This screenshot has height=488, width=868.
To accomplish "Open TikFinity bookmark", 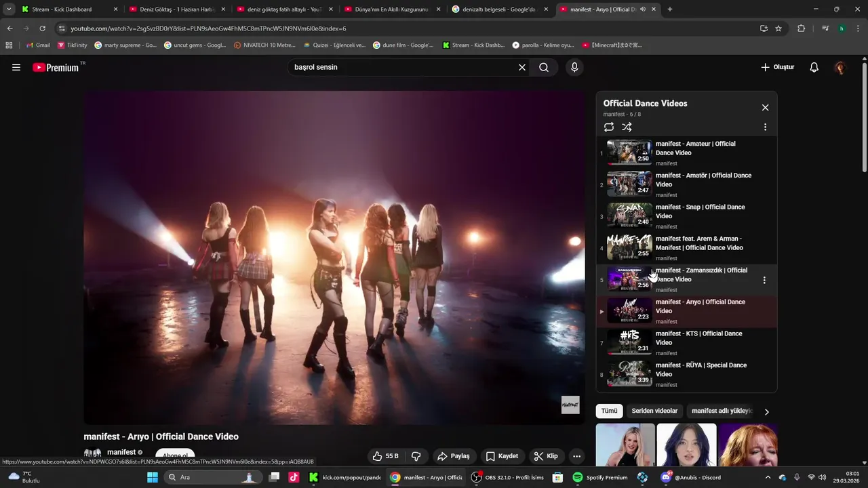I will coord(73,45).
